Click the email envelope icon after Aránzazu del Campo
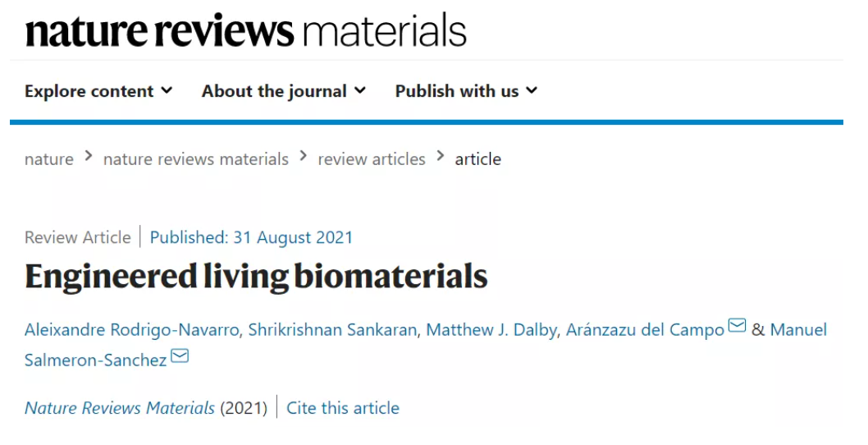868x445 pixels. [737, 325]
